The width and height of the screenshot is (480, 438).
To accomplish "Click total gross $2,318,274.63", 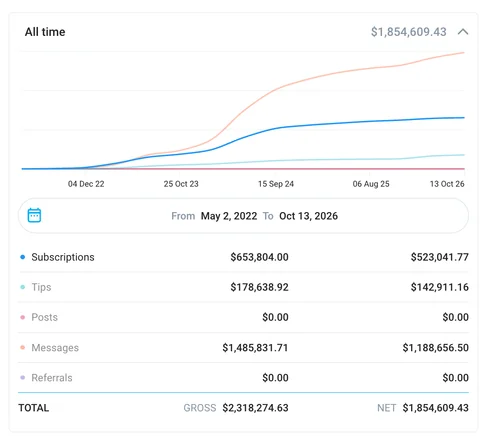I will point(255,408).
